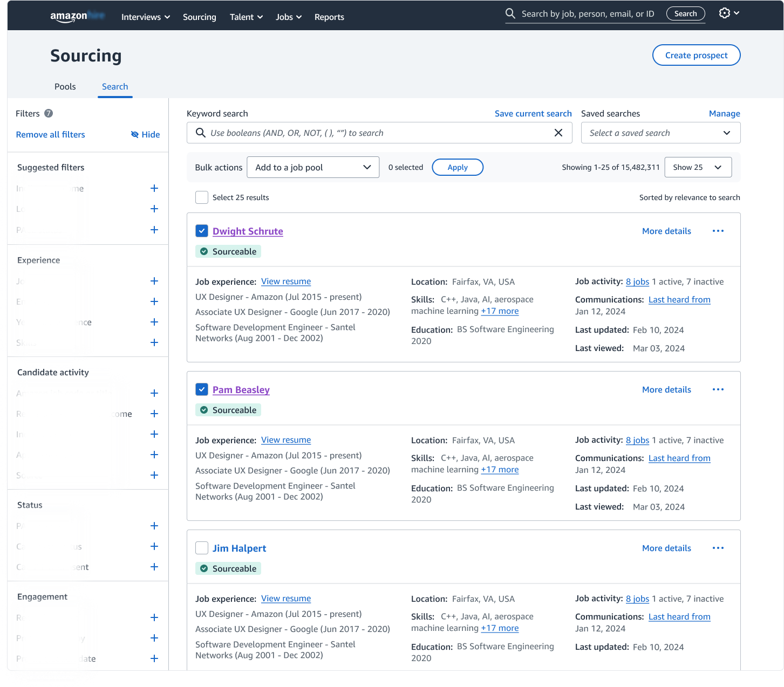Screen dimensions: 784x687
Task: Add the Status filter ending in 'sent'
Action: [154, 567]
